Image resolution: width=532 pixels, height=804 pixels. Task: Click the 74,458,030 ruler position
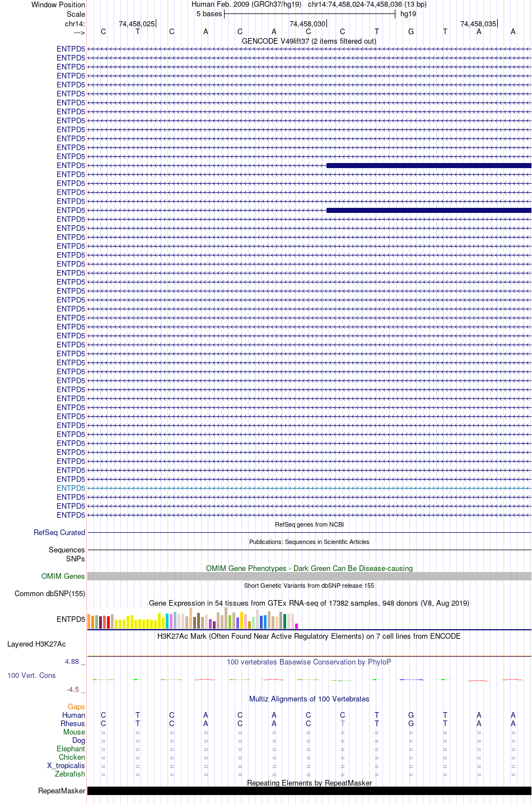[x=307, y=24]
